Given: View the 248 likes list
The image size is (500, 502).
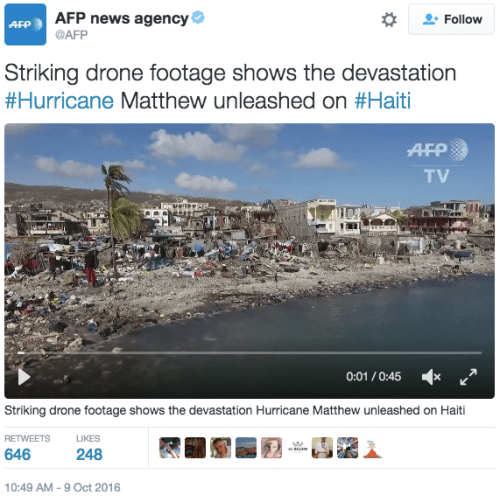Looking at the screenshot, I should (89, 455).
